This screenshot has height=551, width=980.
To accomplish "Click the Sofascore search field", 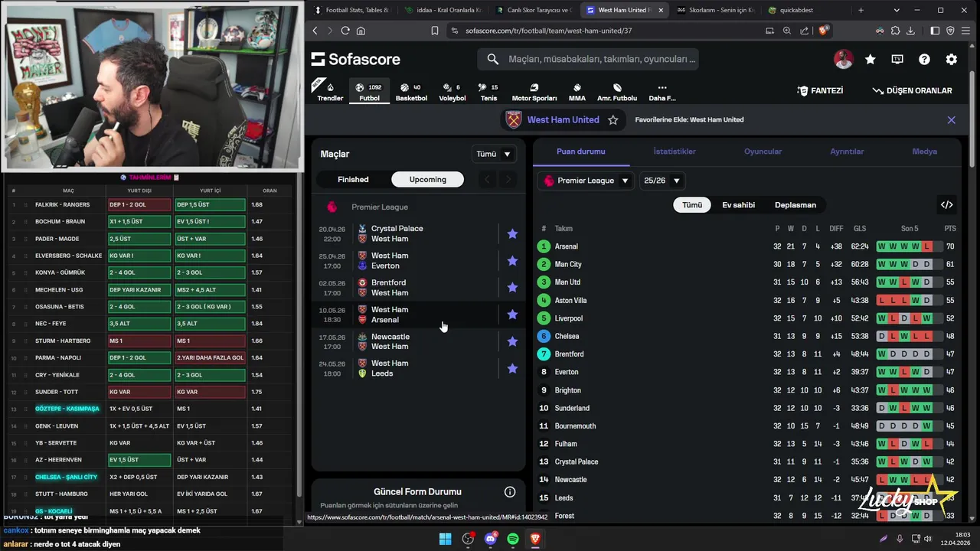I will tap(588, 59).
